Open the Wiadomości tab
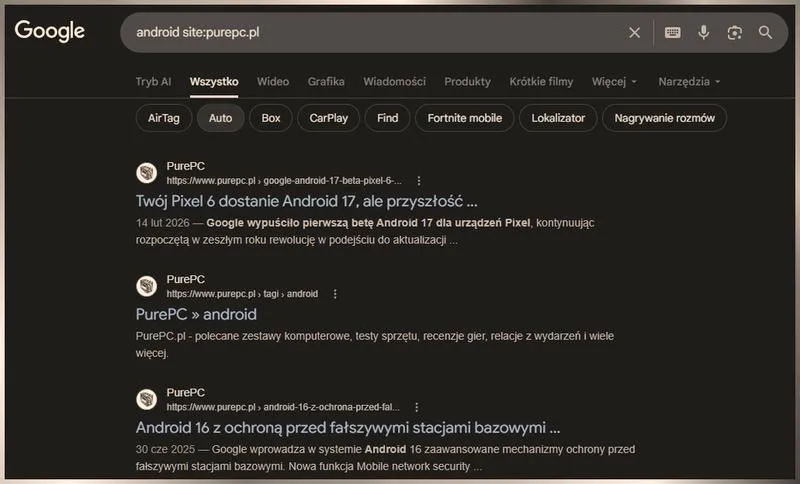Viewport: 800px width, 484px height. click(x=394, y=82)
